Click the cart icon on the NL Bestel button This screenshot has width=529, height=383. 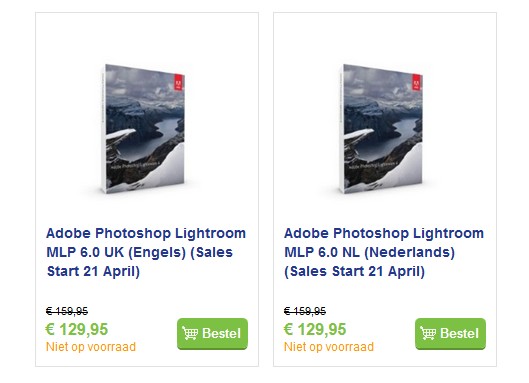coord(428,333)
